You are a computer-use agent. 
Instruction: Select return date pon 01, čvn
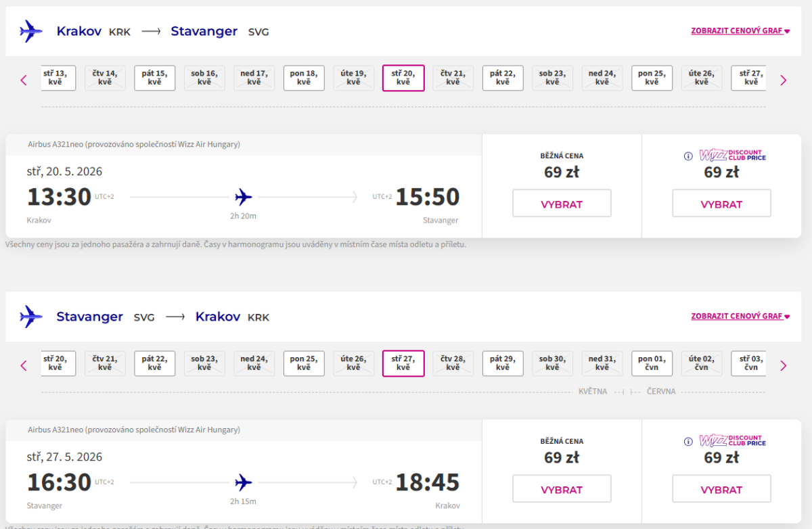click(x=652, y=363)
